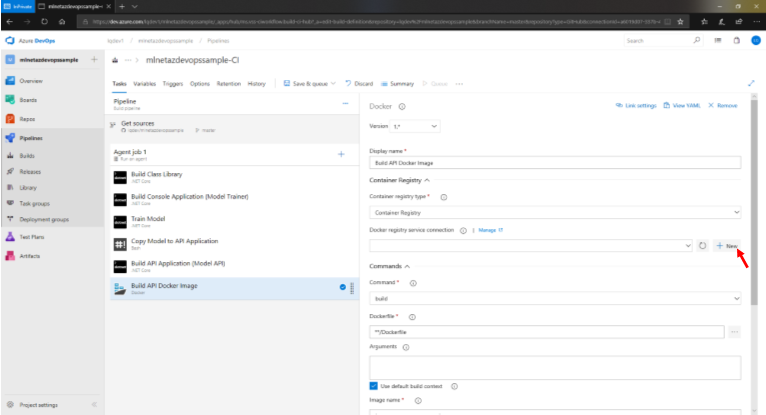
Task: Click the View YAML link
Action: click(685, 105)
